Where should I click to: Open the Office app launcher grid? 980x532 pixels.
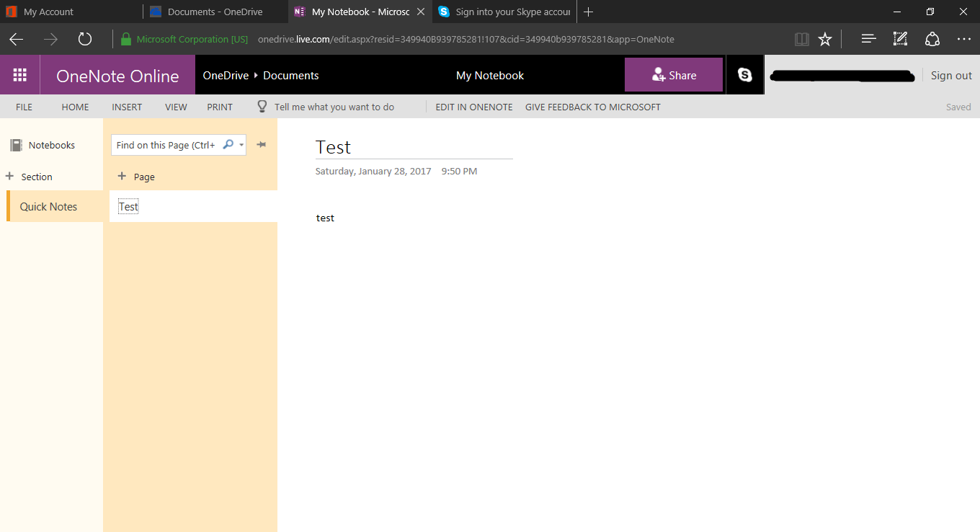pos(20,75)
